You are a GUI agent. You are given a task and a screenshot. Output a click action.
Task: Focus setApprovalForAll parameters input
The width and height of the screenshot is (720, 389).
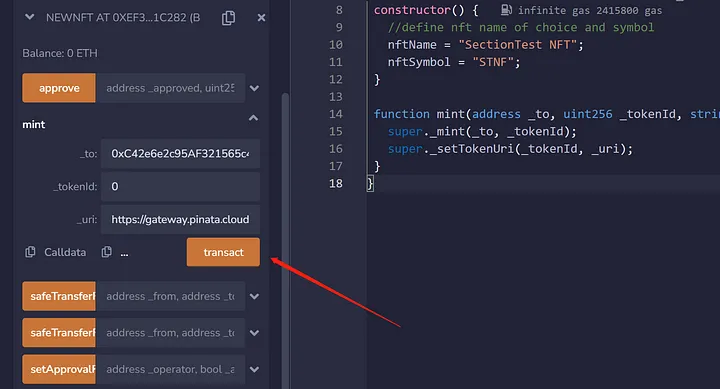170,369
